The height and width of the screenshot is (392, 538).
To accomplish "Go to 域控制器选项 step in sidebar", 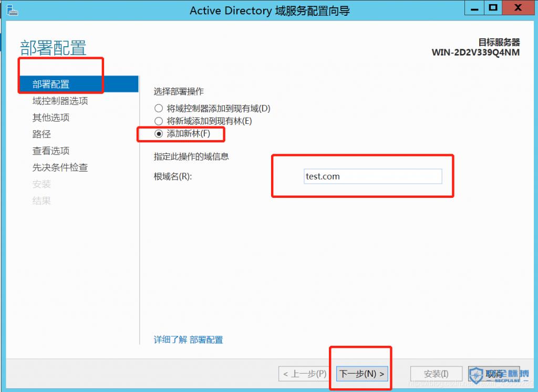I will (60, 101).
